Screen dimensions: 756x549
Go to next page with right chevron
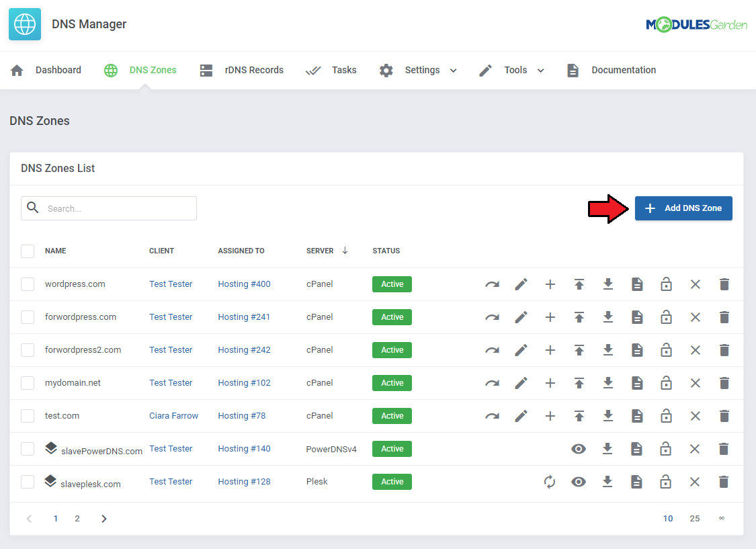click(103, 519)
